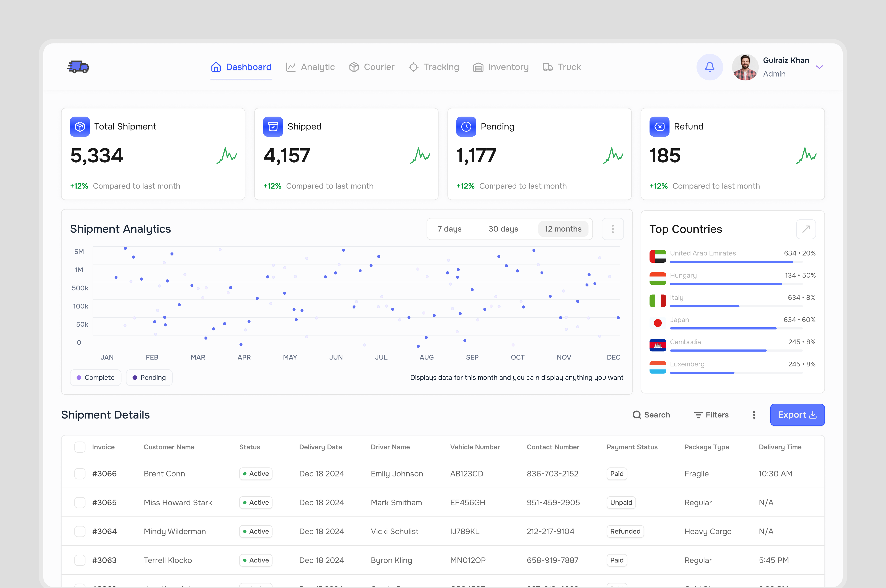Click the Export button
The height and width of the screenshot is (588, 886).
coord(797,415)
